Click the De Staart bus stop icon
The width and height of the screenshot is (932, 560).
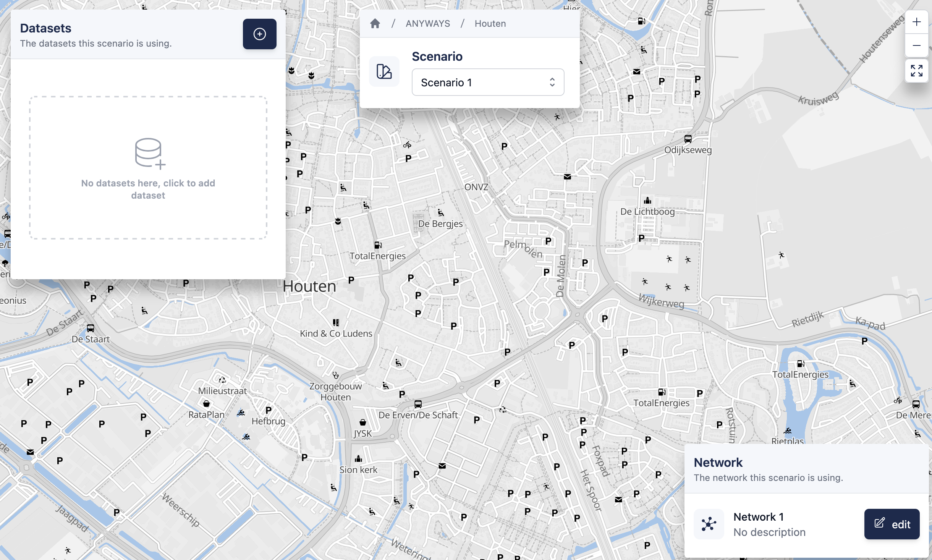tap(91, 328)
